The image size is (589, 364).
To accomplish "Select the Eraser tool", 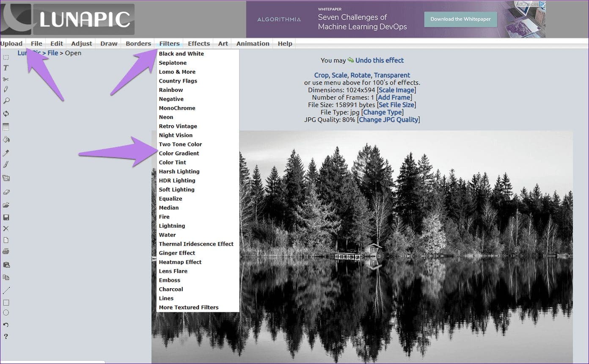I will pyautogui.click(x=6, y=192).
